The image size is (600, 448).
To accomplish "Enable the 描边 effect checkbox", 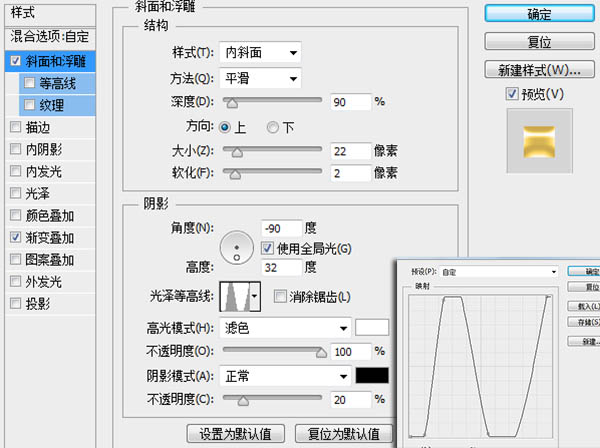I will tap(16, 127).
